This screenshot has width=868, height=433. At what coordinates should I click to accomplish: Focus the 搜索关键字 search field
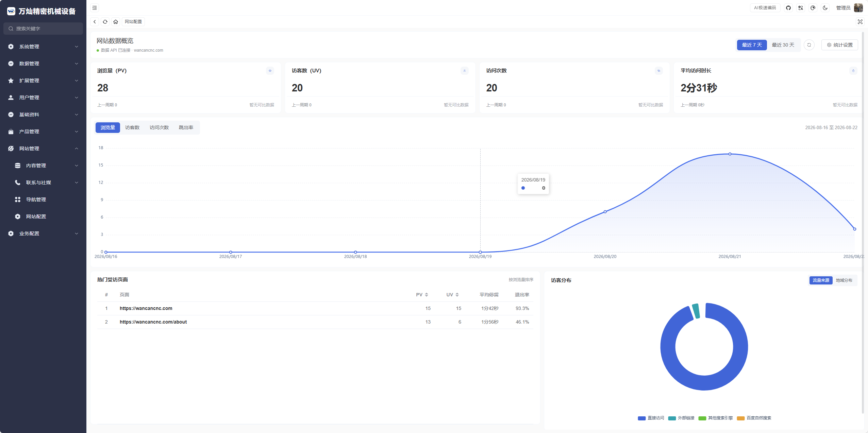pyautogui.click(x=43, y=29)
